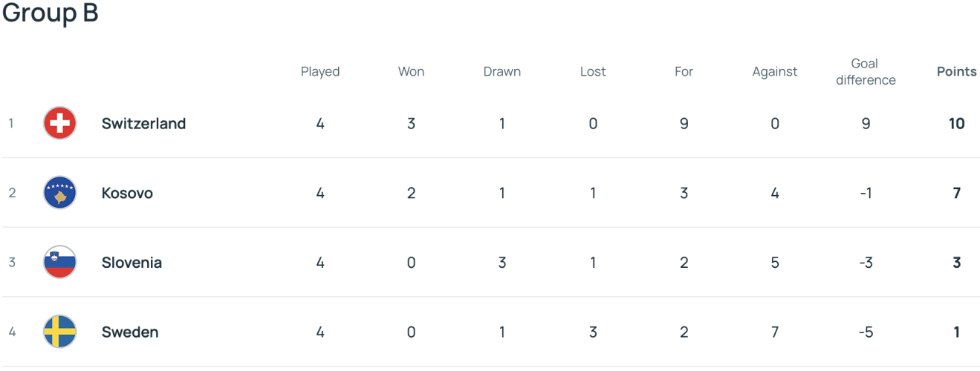Click the Slovenia flag icon

click(60, 262)
